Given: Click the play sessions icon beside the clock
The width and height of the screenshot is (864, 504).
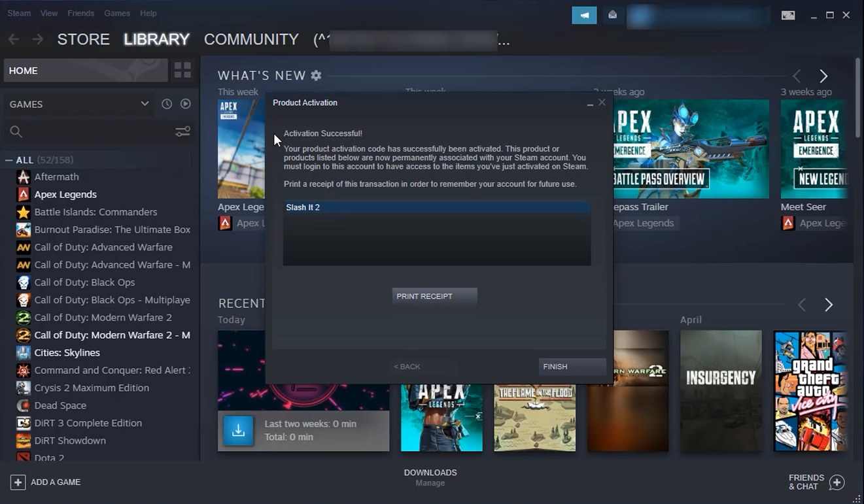Looking at the screenshot, I should click(185, 104).
